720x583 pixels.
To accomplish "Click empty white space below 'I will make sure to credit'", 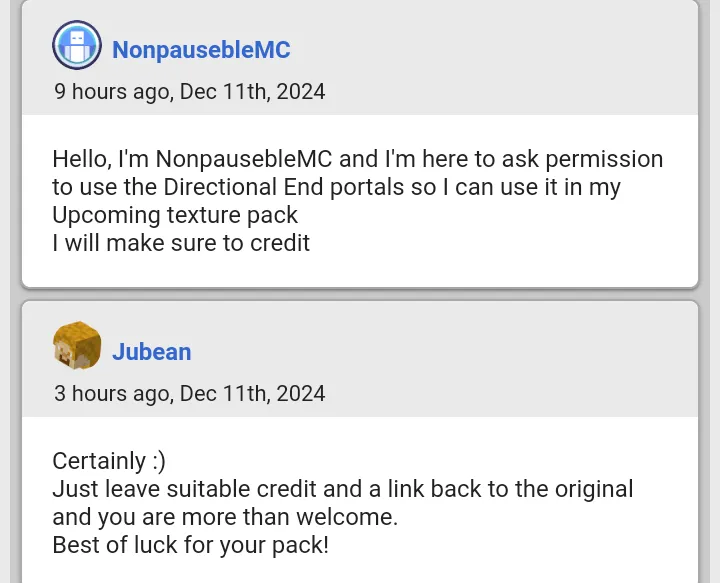I will point(360,271).
